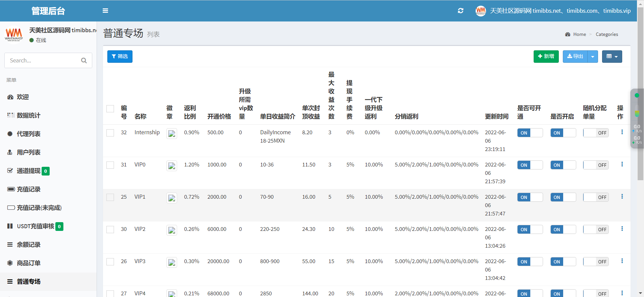Open 用户列表 user list menu
Viewport: 644px width, 297px height.
(48, 152)
